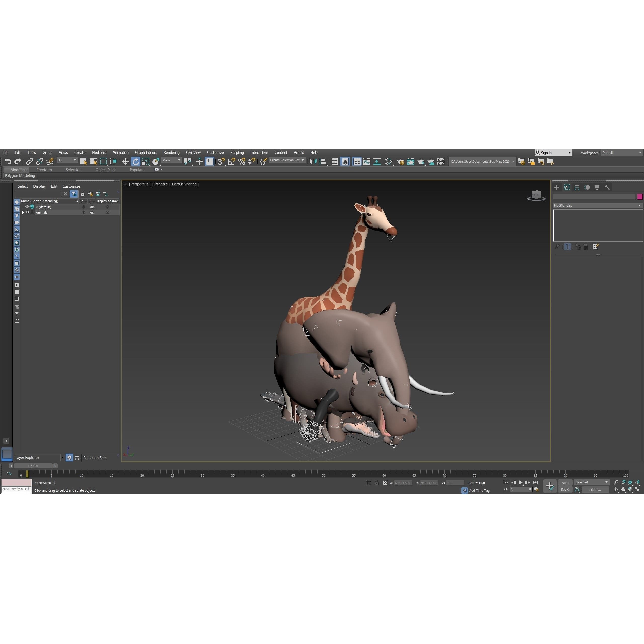Screen dimensions: 644x644
Task: Activate the Zoom Extents tool
Action: [630, 483]
